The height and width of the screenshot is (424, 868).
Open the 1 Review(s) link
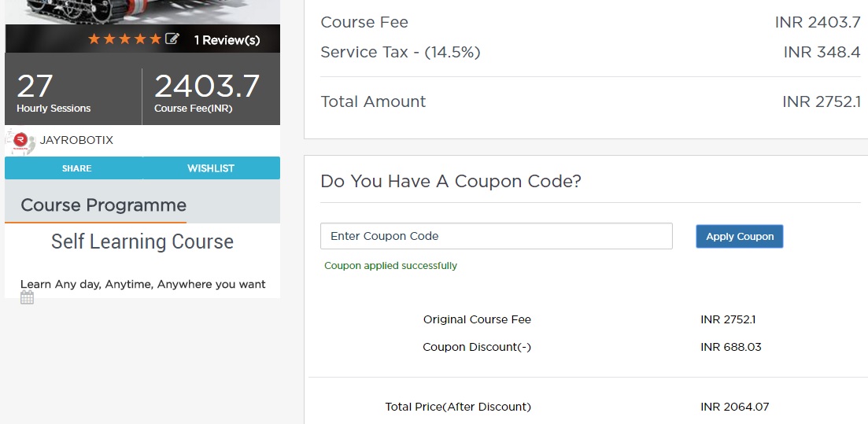point(227,40)
